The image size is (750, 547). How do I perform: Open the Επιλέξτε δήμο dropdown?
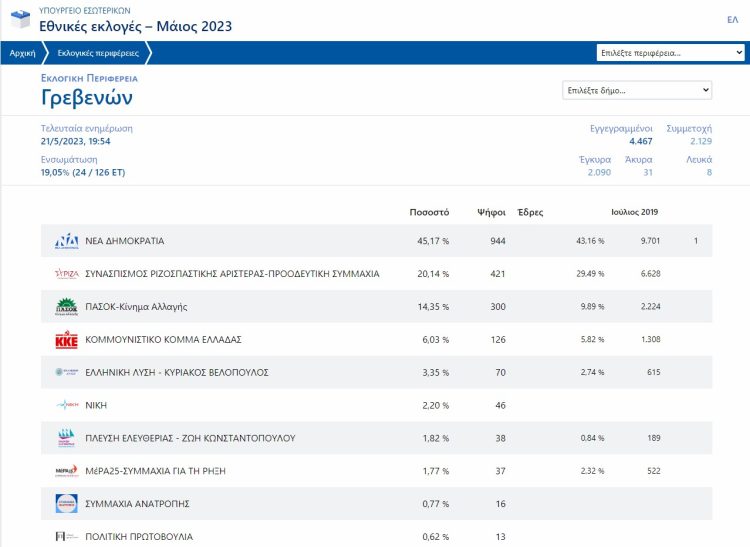pos(637,90)
